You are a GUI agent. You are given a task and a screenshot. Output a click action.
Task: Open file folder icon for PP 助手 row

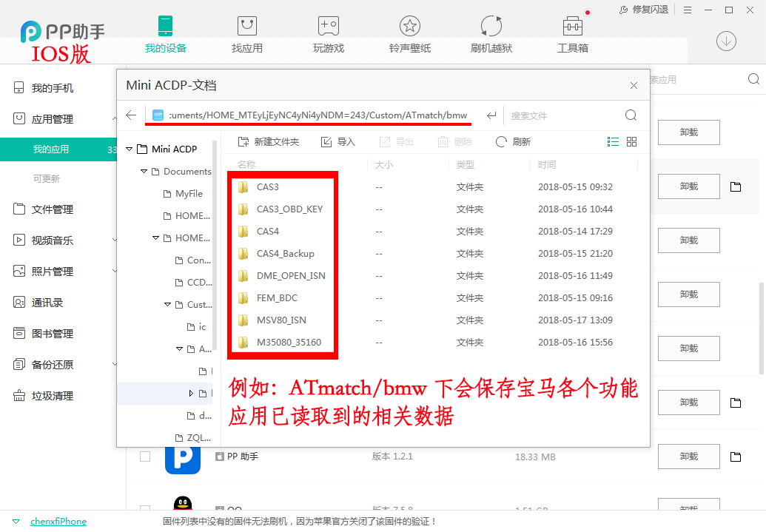click(735, 457)
